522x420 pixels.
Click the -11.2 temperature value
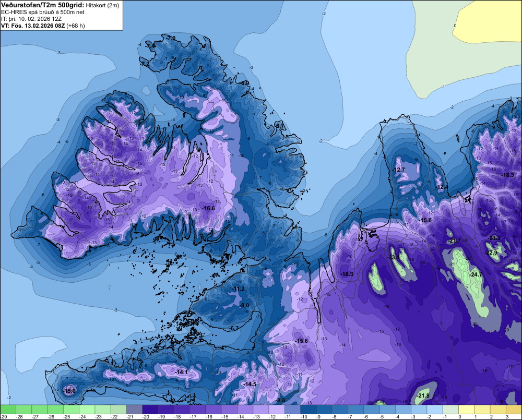click(x=239, y=289)
